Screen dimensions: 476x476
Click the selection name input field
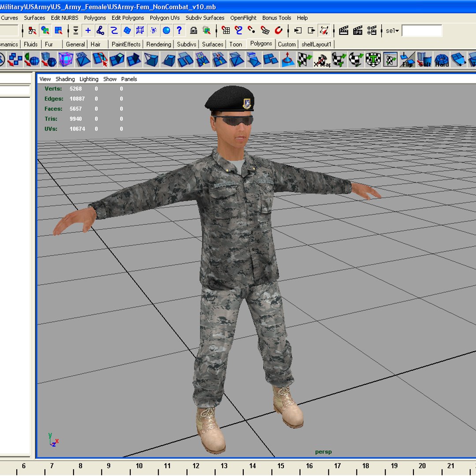coord(422,31)
